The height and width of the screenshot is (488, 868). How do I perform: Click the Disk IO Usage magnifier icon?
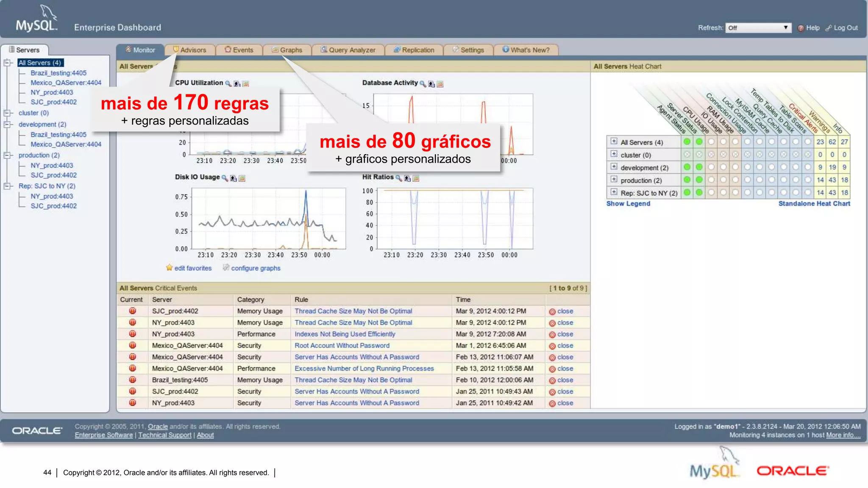coord(225,178)
